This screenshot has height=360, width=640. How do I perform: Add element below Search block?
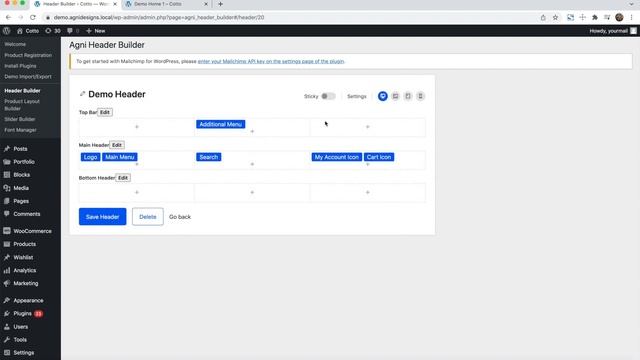[x=252, y=164]
